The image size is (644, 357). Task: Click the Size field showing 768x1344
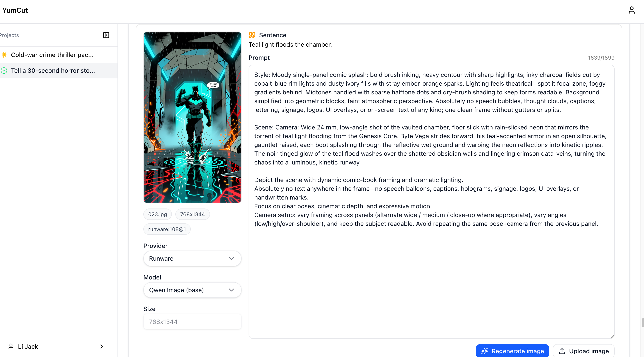pyautogui.click(x=192, y=322)
